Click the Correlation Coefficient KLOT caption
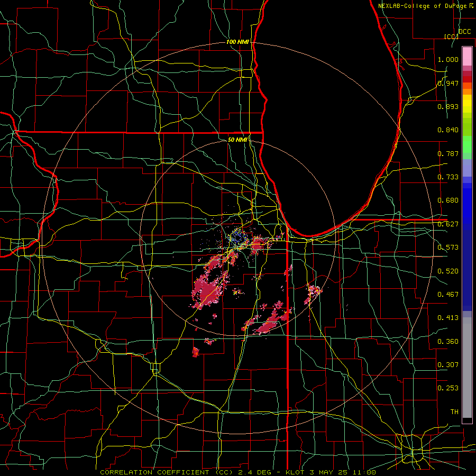This screenshot has height=476, width=476. [x=238, y=472]
